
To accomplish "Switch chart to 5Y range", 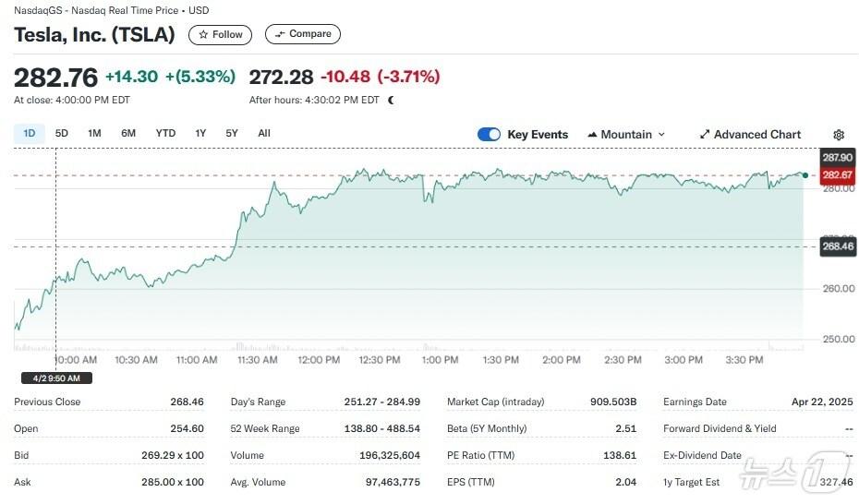I will tap(232, 133).
